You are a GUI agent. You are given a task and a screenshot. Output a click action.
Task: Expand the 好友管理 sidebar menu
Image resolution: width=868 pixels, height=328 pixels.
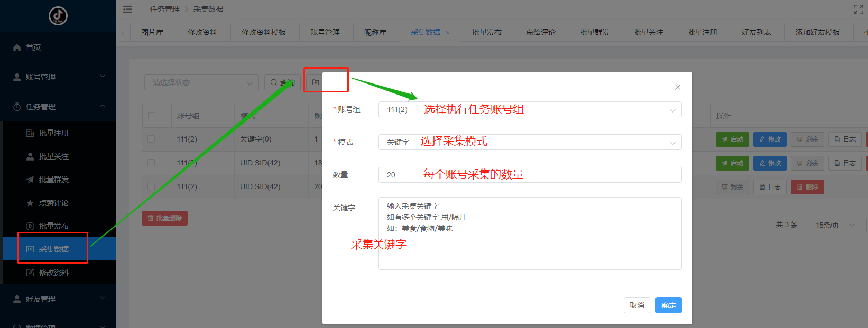pos(58,299)
